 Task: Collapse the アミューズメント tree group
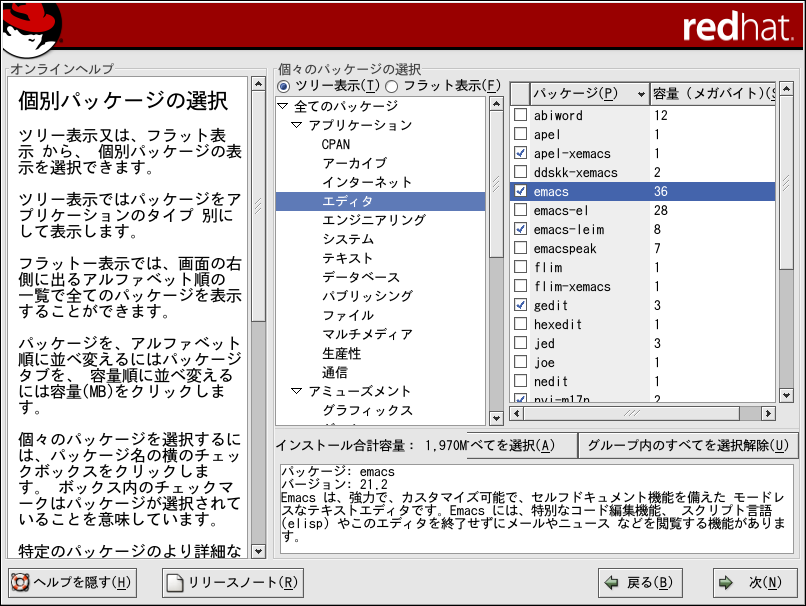coord(297,391)
